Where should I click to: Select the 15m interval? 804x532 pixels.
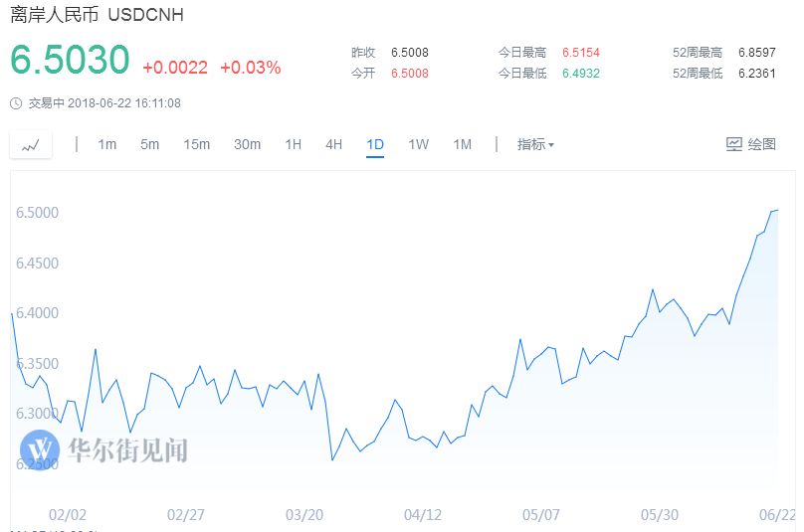[196, 144]
